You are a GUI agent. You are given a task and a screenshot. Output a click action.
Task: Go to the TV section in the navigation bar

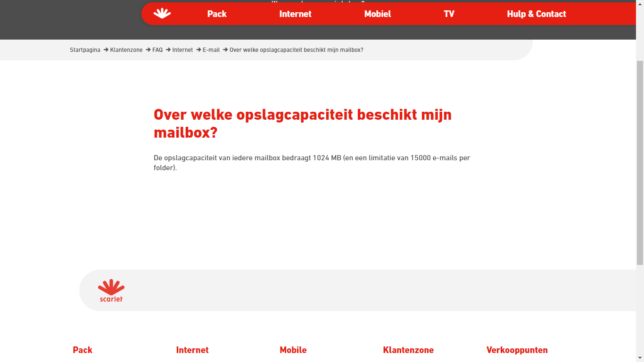449,14
